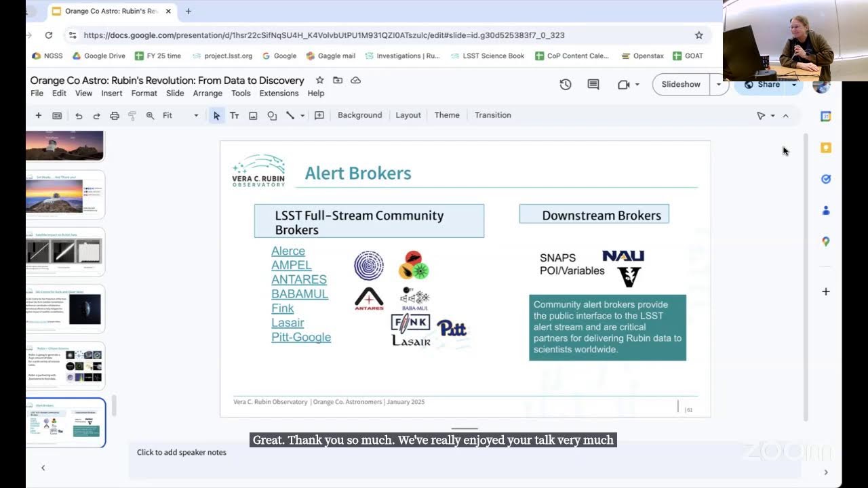Select the Alert Brokers slide thumbnail
This screenshot has height=488, width=868.
click(66, 422)
